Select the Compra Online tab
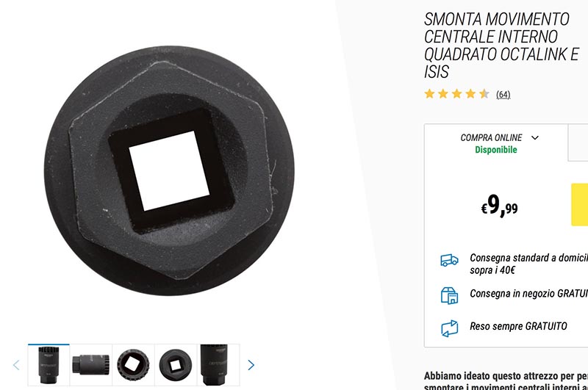The width and height of the screenshot is (588, 390). [x=496, y=142]
